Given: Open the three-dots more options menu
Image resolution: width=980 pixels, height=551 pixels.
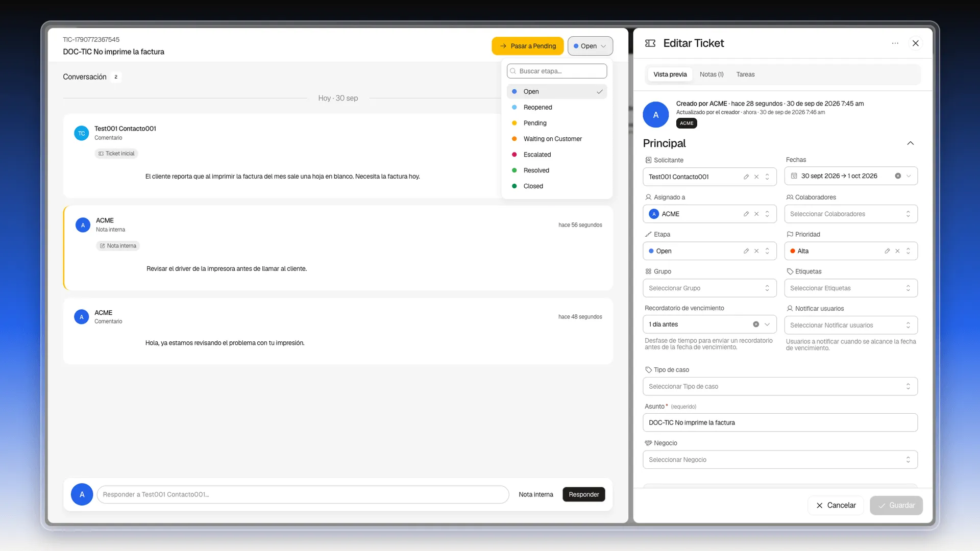Looking at the screenshot, I should point(895,43).
